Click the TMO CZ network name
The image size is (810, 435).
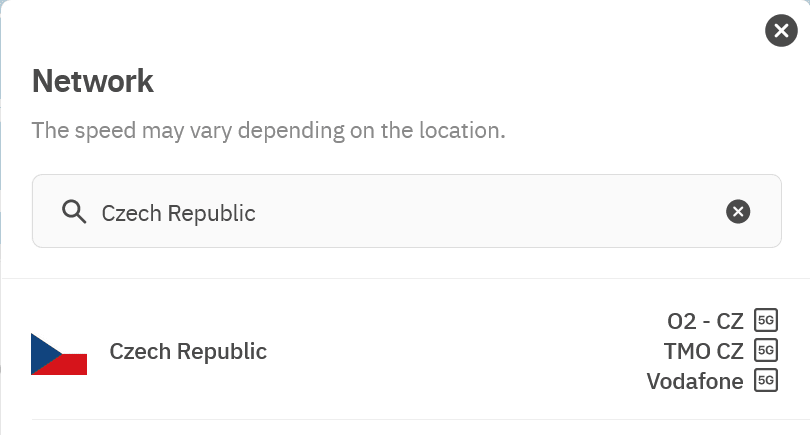704,351
